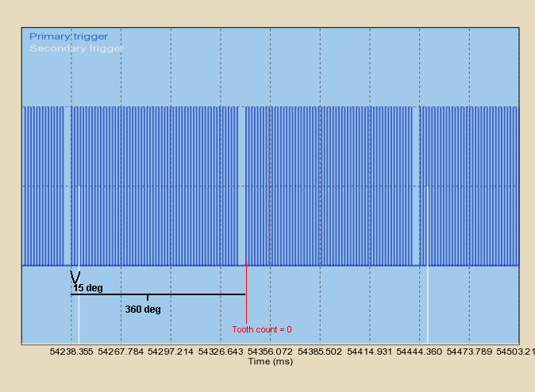Image resolution: width=535 pixels, height=392 pixels.
Task: Click the 'Time (ms)' axis title
Action: point(270,361)
